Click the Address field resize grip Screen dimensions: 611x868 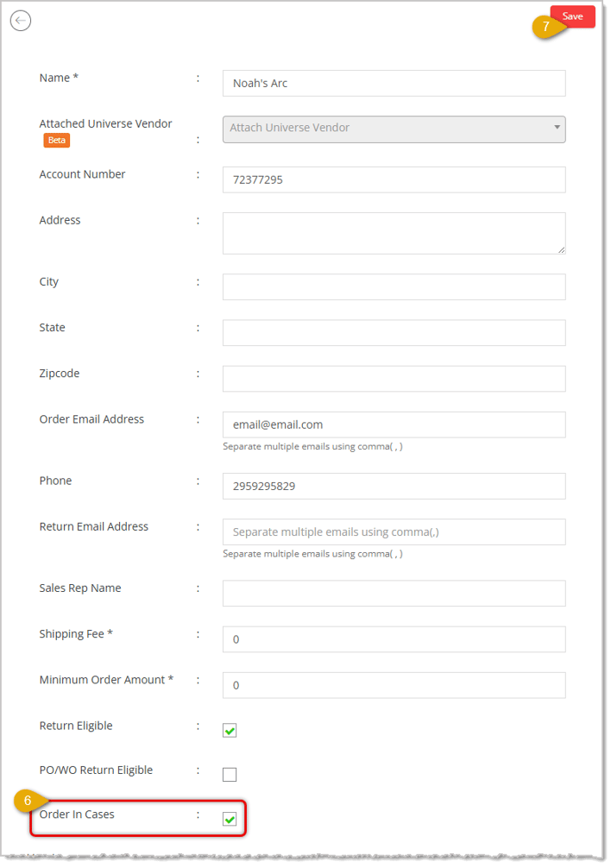561,249
